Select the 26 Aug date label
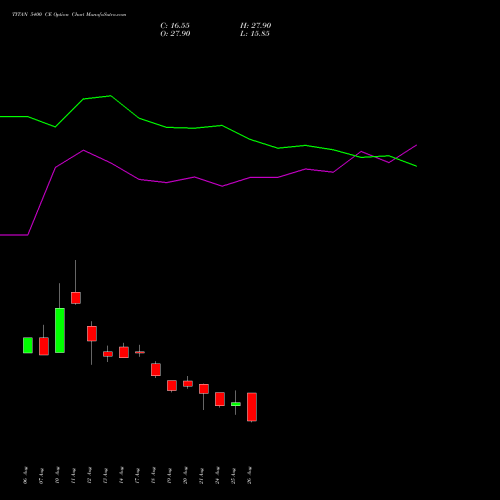This screenshot has width=500, height=500. coord(249,475)
